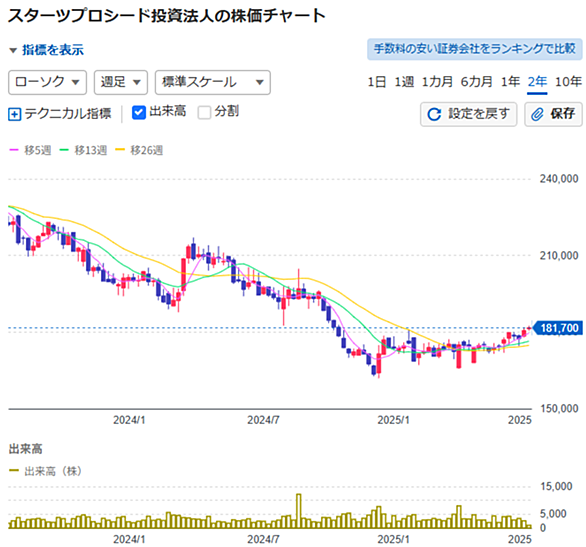Select the 1カ月 range tab
This screenshot has width=586, height=547.
click(x=437, y=82)
